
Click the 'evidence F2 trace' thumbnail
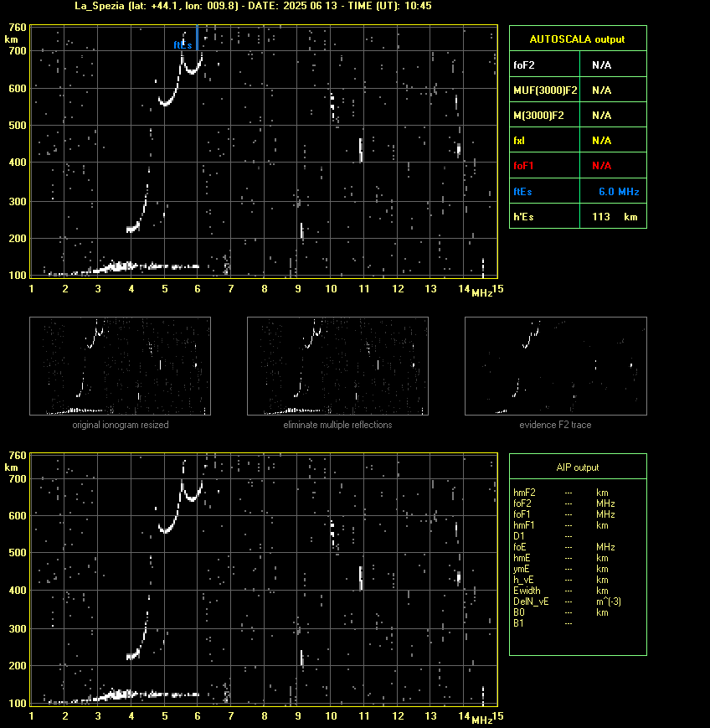pos(556,366)
